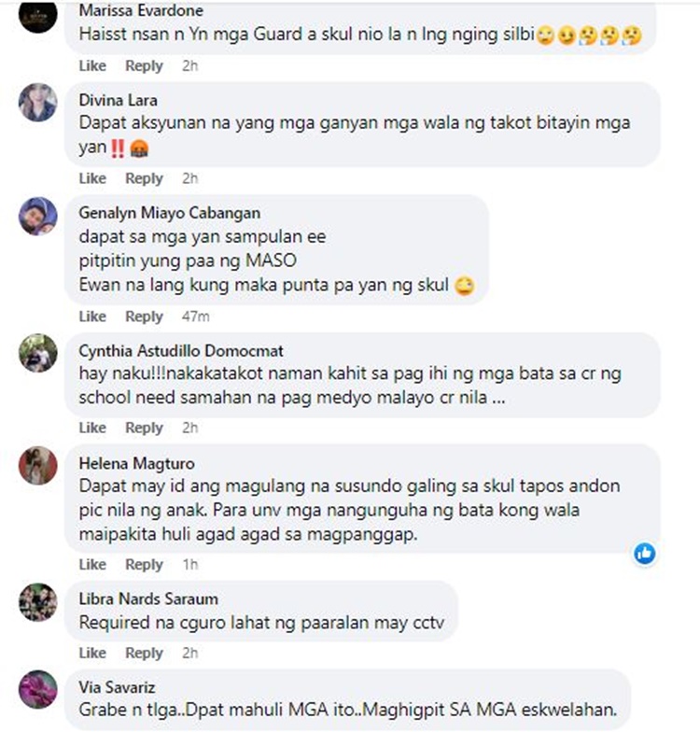
Task: Open Helena Magturo's profile picture
Action: pos(37,465)
